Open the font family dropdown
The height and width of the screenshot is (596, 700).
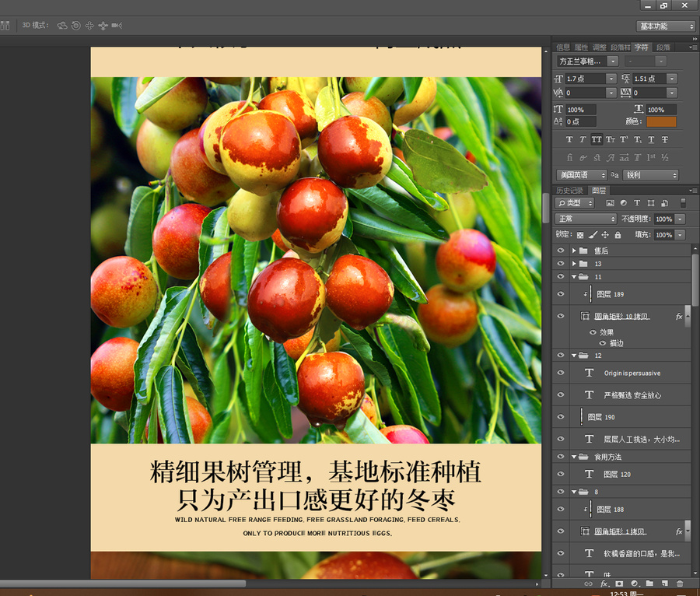tap(613, 61)
